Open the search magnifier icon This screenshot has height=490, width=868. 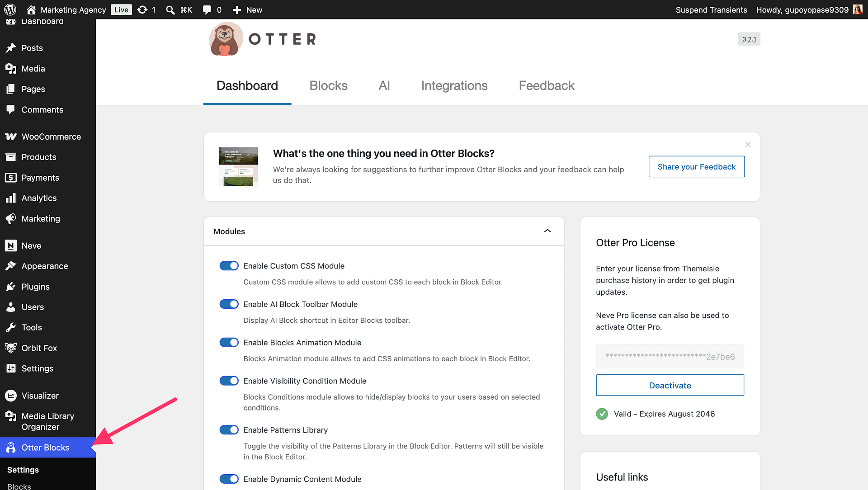pos(170,10)
